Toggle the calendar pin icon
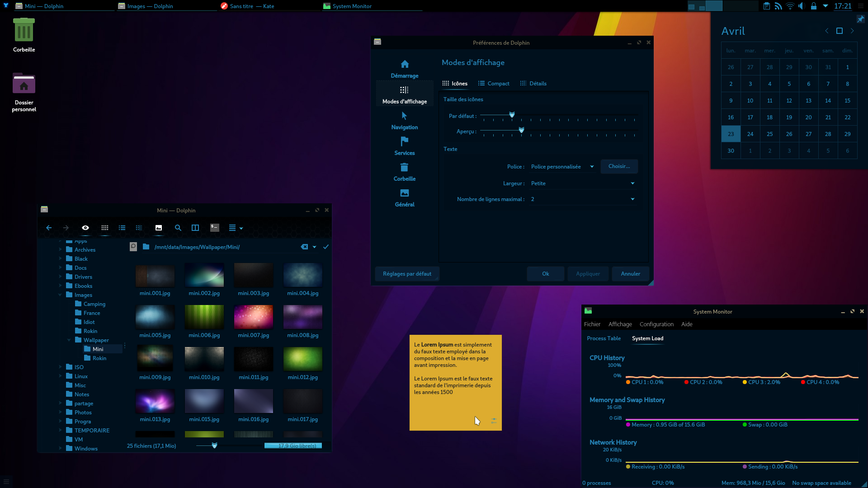The image size is (868, 488). click(860, 19)
